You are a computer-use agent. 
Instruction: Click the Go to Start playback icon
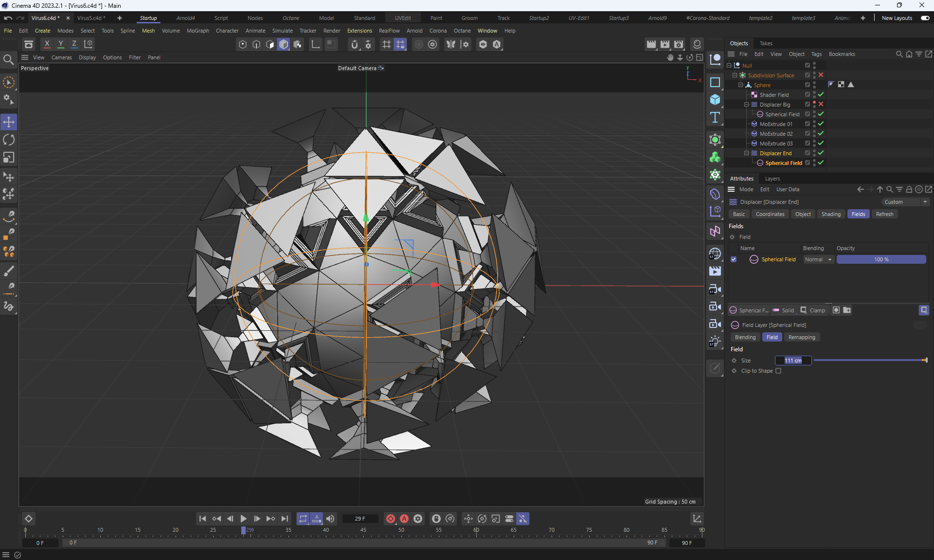[x=202, y=519]
